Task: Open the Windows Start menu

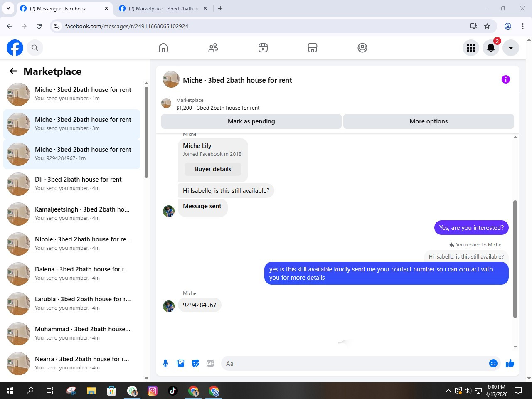Action: coord(10,391)
